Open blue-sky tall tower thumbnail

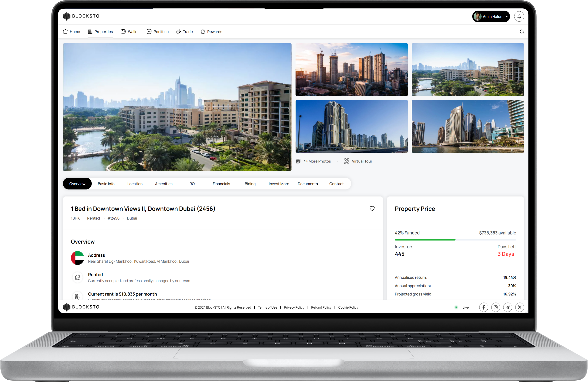click(x=352, y=126)
